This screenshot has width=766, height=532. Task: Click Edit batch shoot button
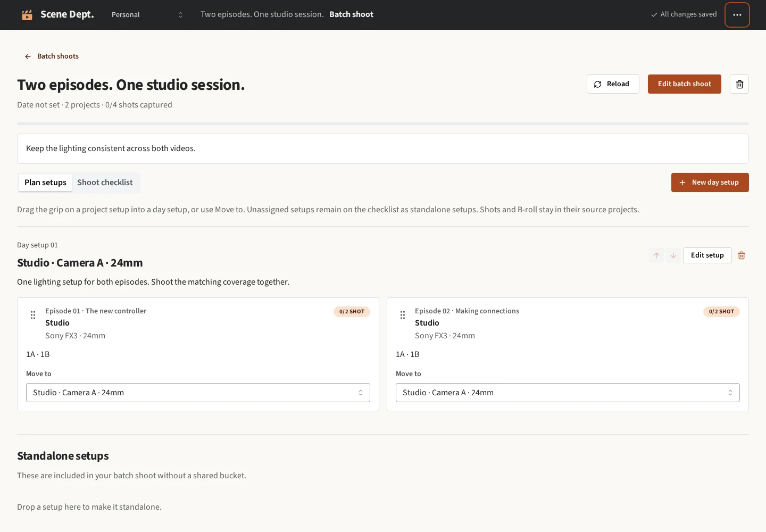tap(685, 84)
